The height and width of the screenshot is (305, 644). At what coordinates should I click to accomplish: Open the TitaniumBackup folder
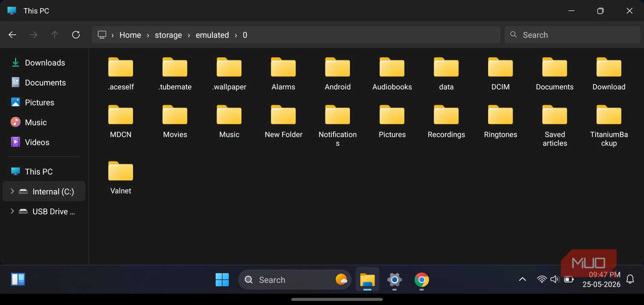[609, 126]
